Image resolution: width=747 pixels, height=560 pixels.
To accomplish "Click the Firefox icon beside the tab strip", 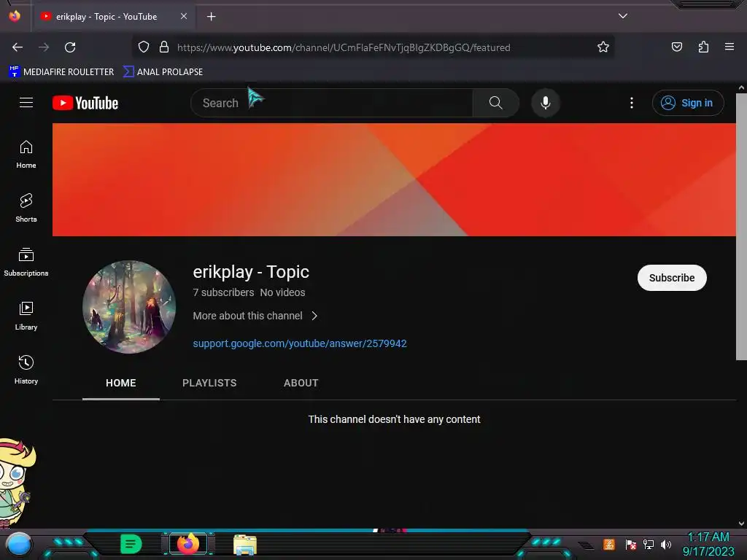I will pos(15,16).
